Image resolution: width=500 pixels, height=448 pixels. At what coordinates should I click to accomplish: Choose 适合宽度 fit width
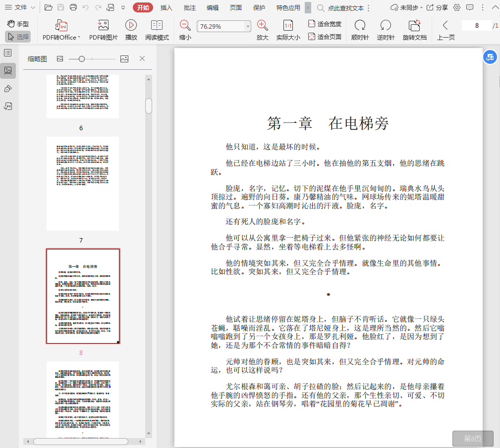coord(325,24)
